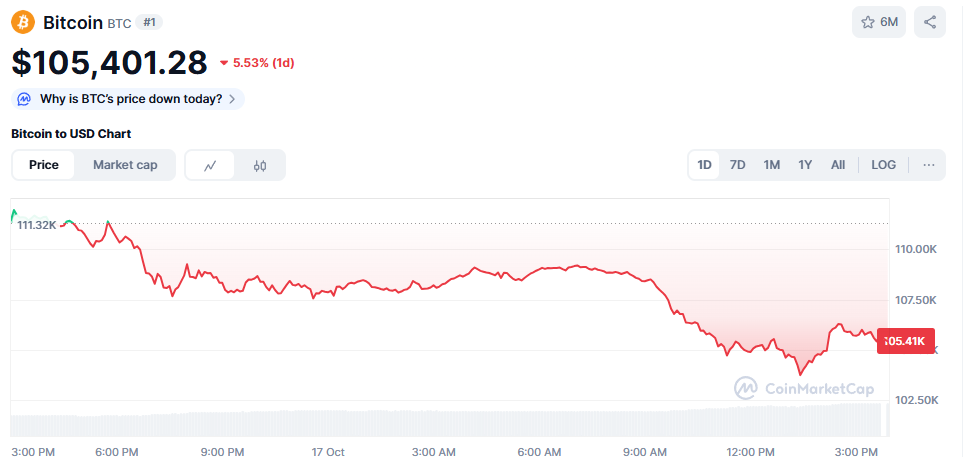Switch chart to Market cap
Screen dimensions: 963x457
[x=125, y=165]
